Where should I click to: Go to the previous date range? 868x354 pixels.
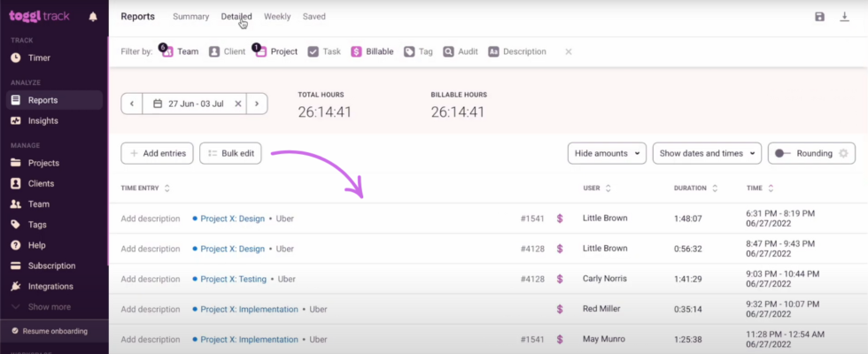132,104
